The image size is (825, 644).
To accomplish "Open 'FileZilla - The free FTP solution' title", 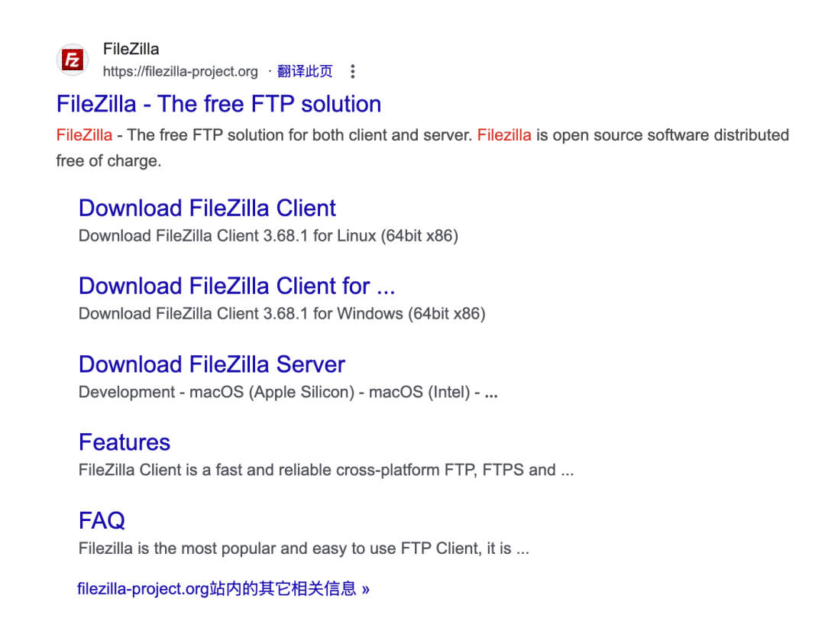I will point(218,104).
